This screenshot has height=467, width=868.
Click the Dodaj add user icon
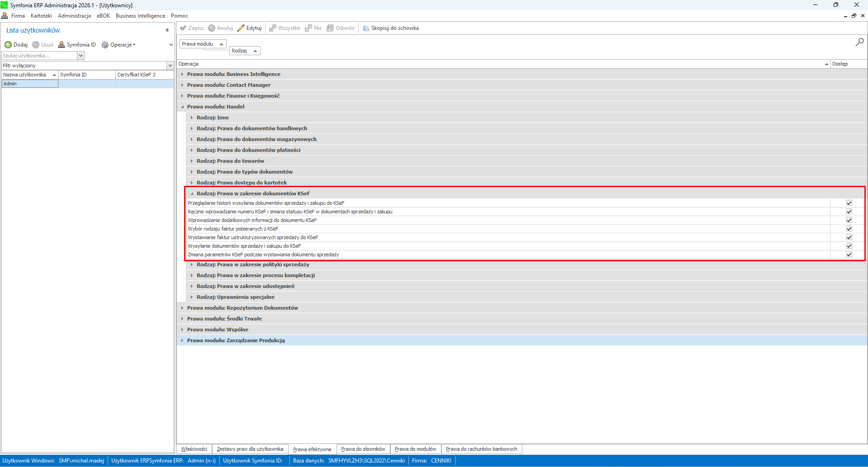coord(8,45)
